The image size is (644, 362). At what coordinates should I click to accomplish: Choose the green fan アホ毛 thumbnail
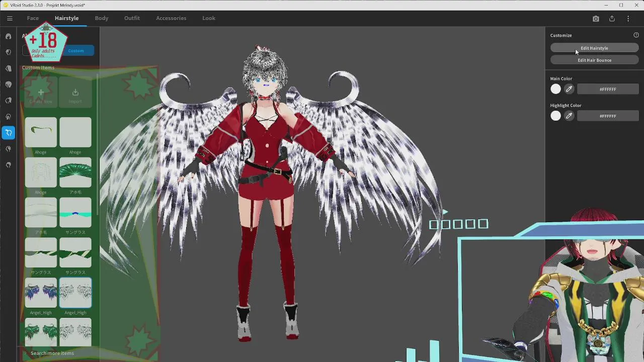tap(75, 172)
